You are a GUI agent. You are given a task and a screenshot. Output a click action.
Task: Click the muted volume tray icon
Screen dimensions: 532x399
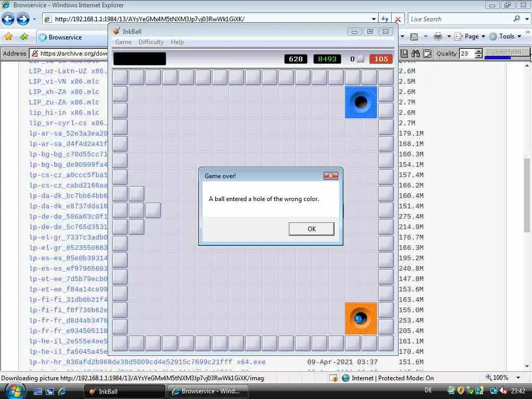tap(503, 391)
